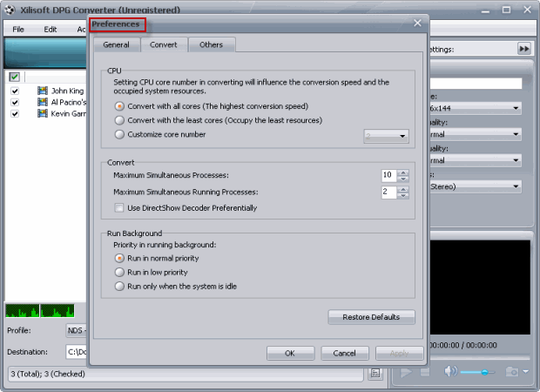
Task: Toggle the check-all box above the file list
Action: tap(15, 77)
